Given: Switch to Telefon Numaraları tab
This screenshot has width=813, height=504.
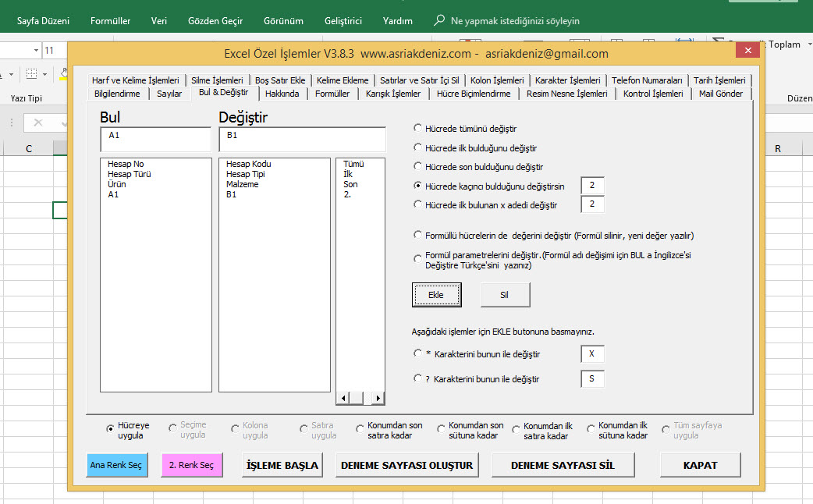Looking at the screenshot, I should (x=647, y=80).
